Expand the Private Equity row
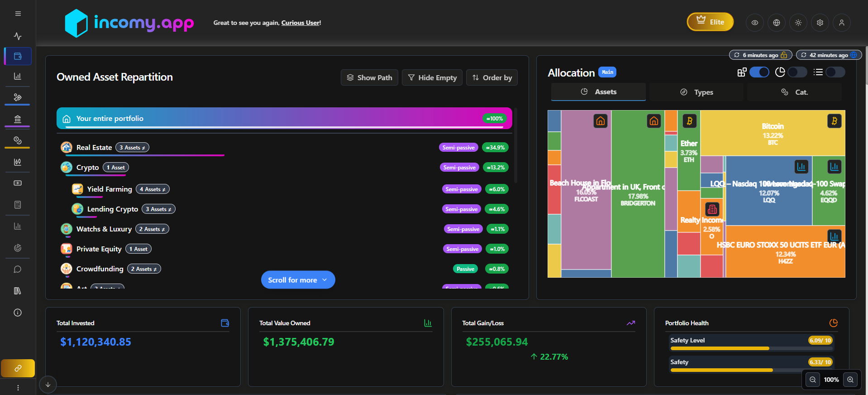Screen dimensions: 868x395 click(x=284, y=249)
